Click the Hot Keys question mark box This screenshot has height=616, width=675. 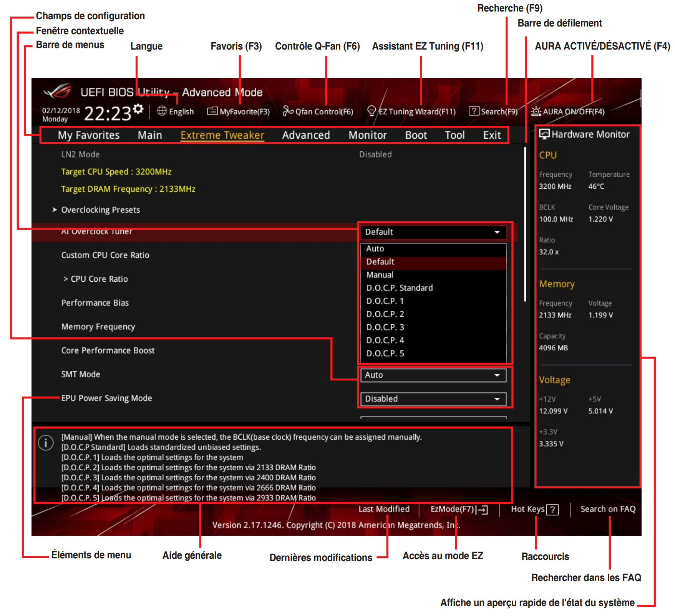tap(552, 510)
